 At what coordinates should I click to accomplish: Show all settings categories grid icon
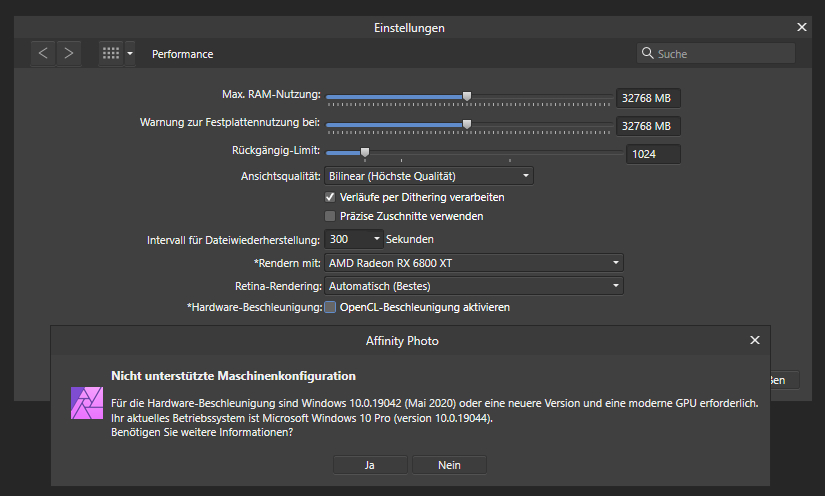pos(111,53)
